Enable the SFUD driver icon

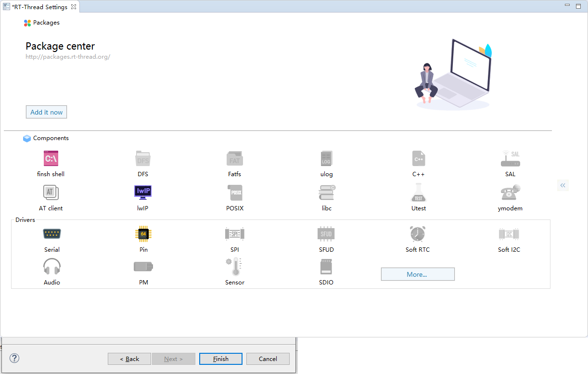coord(326,234)
